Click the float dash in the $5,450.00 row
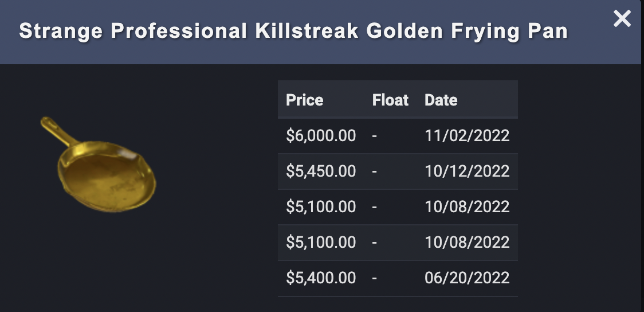 (x=375, y=171)
